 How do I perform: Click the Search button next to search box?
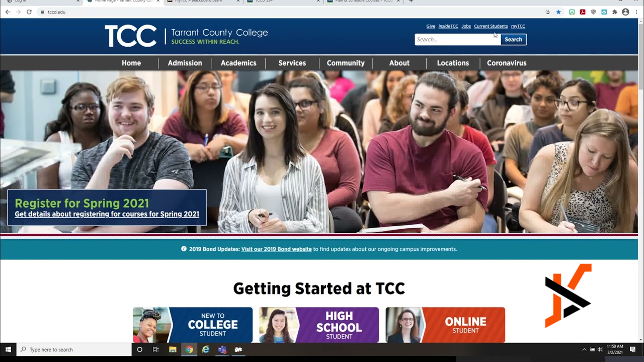point(513,39)
